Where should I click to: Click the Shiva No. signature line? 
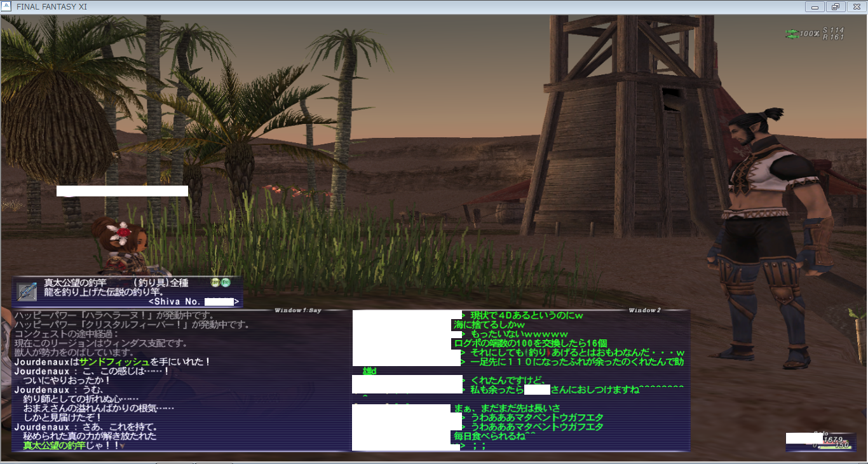(194, 302)
